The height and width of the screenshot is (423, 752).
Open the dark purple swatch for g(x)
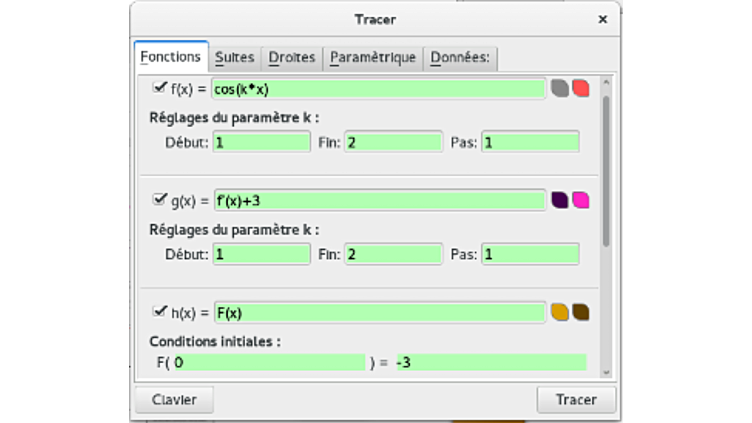point(560,200)
